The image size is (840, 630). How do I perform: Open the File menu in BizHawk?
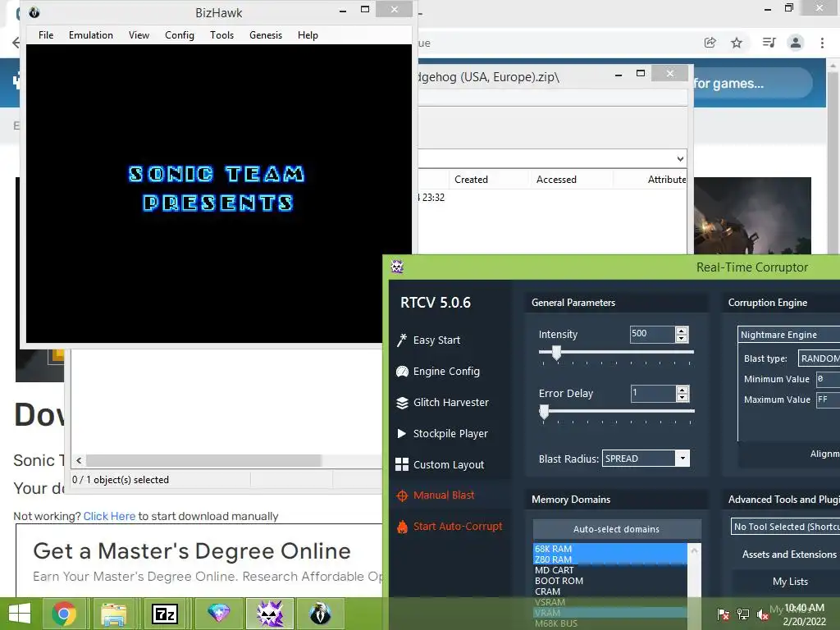(x=46, y=34)
